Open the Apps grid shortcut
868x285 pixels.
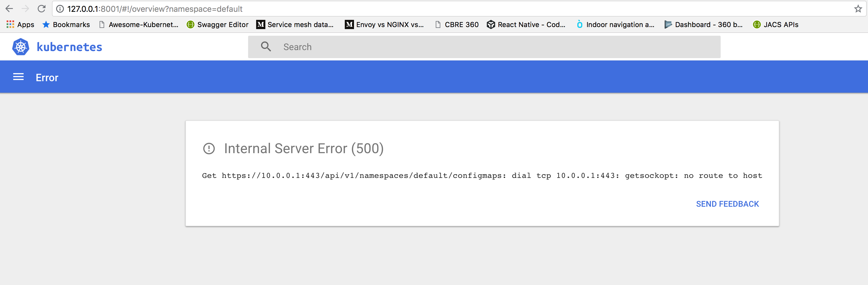20,24
